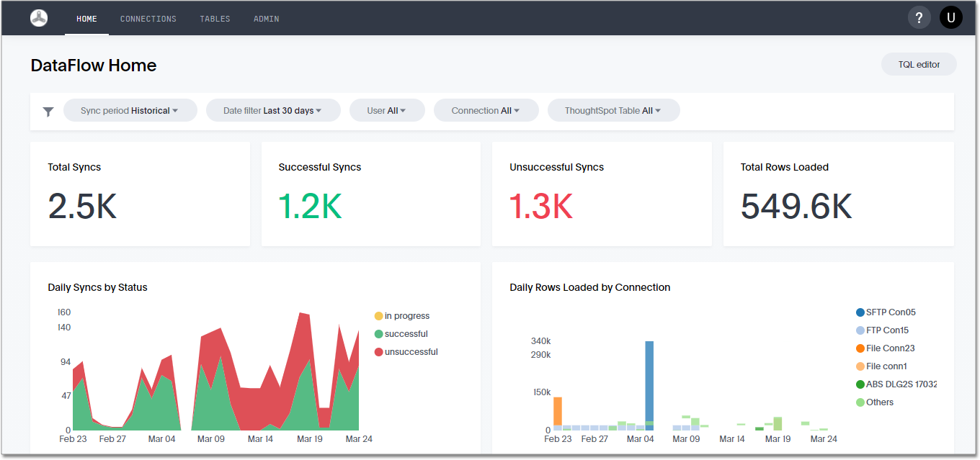The image size is (980, 460).
Task: Open the user profile avatar icon
Action: (950, 17)
